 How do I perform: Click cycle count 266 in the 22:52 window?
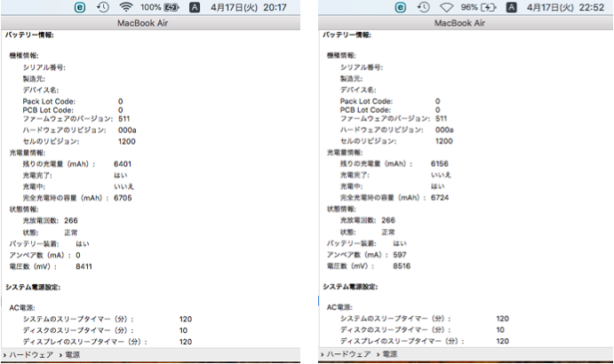[388, 220]
